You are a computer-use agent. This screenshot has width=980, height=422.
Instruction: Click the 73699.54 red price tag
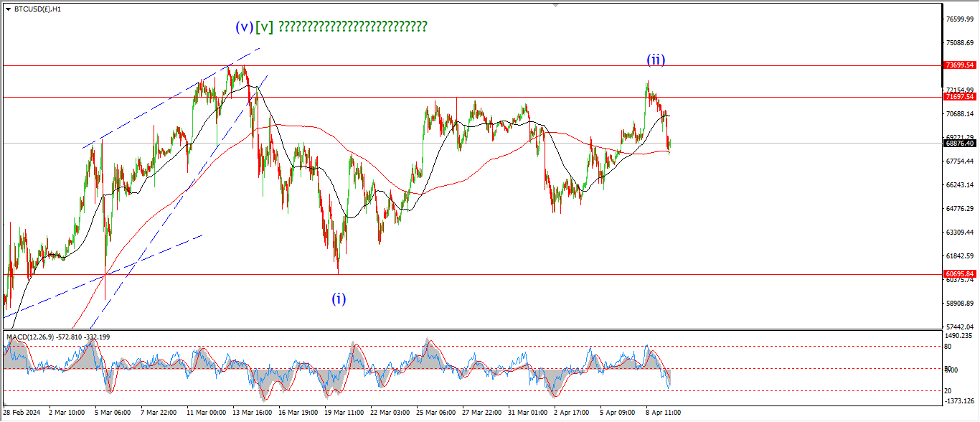(x=959, y=65)
